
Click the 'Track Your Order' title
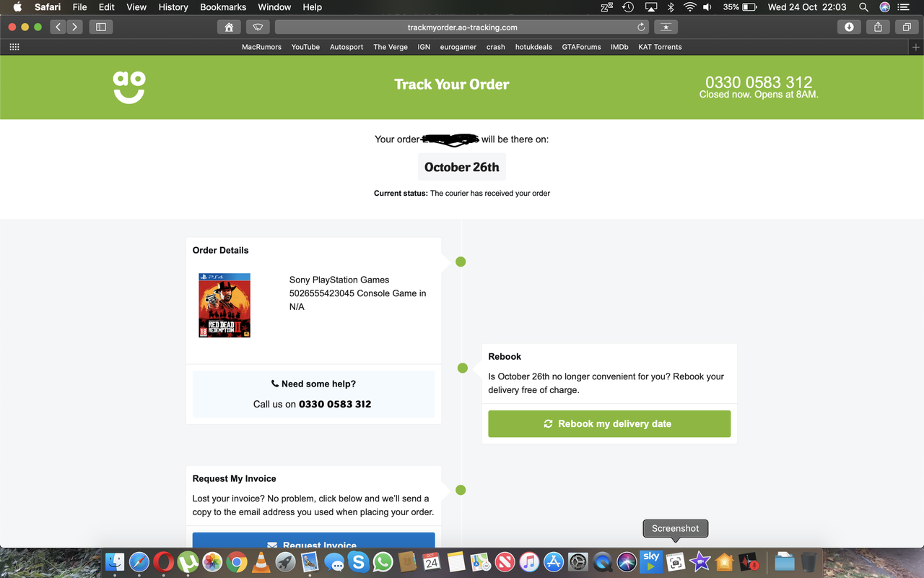tap(452, 84)
